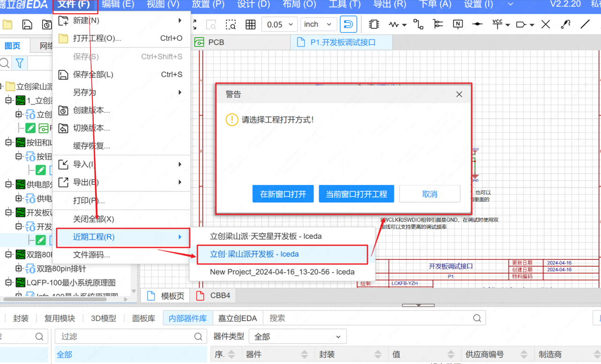Click the filter funnel icon in left panel

[x=20, y=63]
